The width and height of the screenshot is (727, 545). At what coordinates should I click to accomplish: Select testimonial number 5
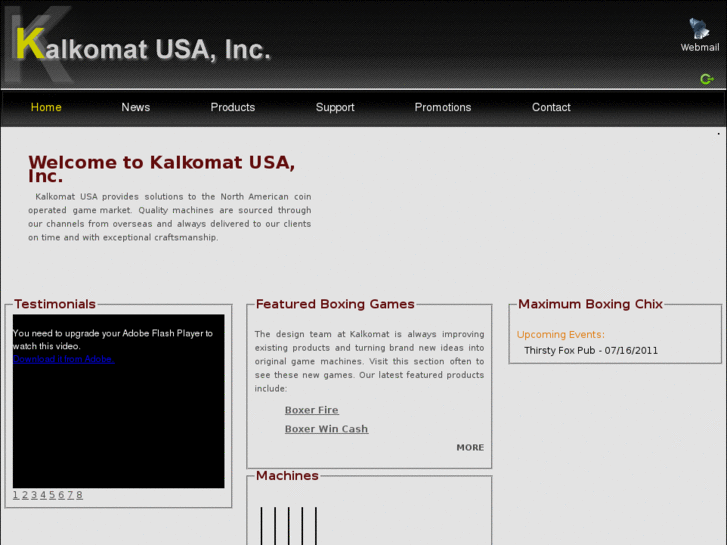[x=52, y=495]
